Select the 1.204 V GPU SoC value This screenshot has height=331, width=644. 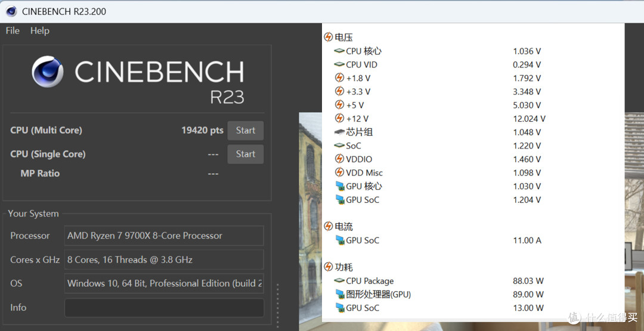[527, 200]
